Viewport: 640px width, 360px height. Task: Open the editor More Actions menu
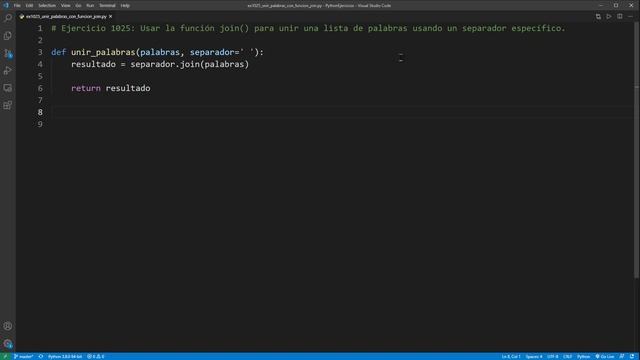tap(631, 16)
